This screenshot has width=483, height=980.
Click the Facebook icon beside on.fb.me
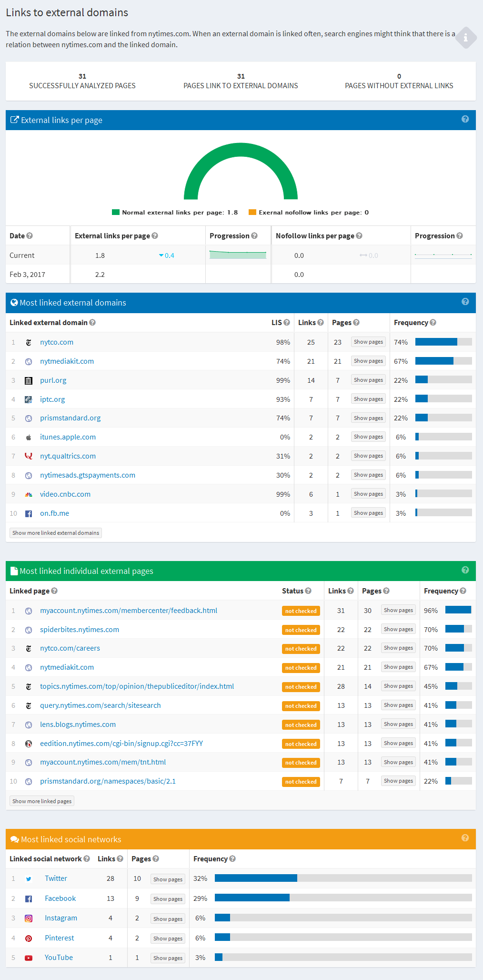pos(29,513)
